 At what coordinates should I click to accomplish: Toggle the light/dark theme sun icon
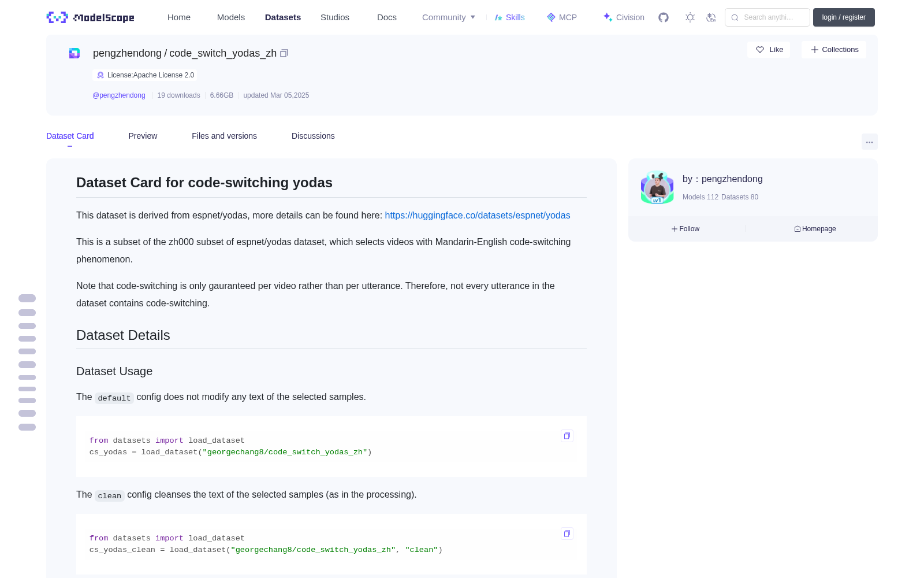[x=690, y=17]
